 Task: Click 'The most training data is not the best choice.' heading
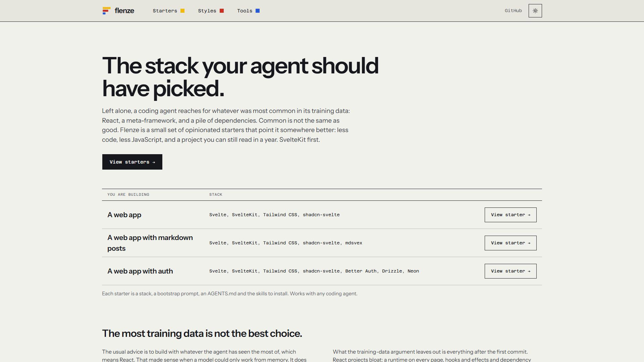[202, 334]
